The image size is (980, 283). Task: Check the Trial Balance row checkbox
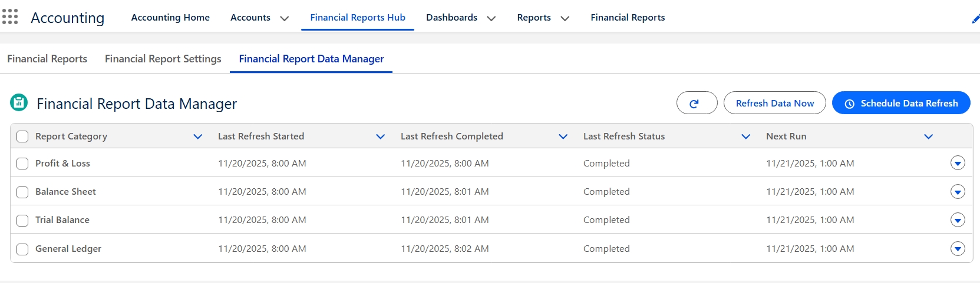pos(22,220)
